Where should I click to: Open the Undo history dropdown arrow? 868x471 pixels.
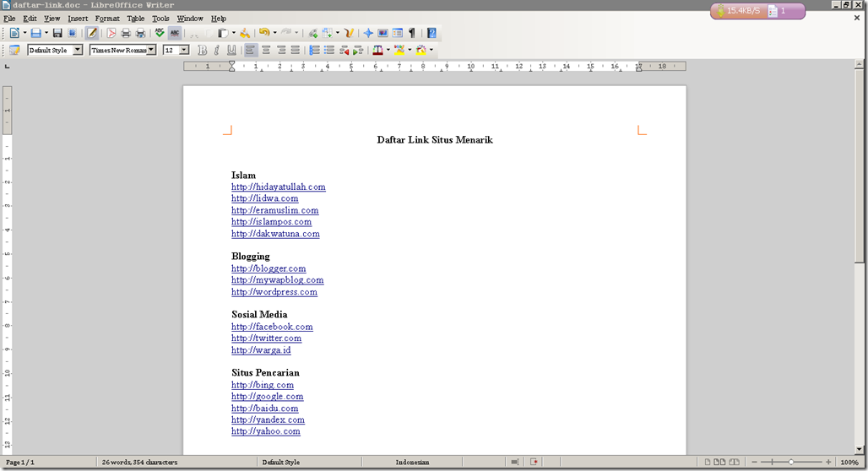(274, 33)
